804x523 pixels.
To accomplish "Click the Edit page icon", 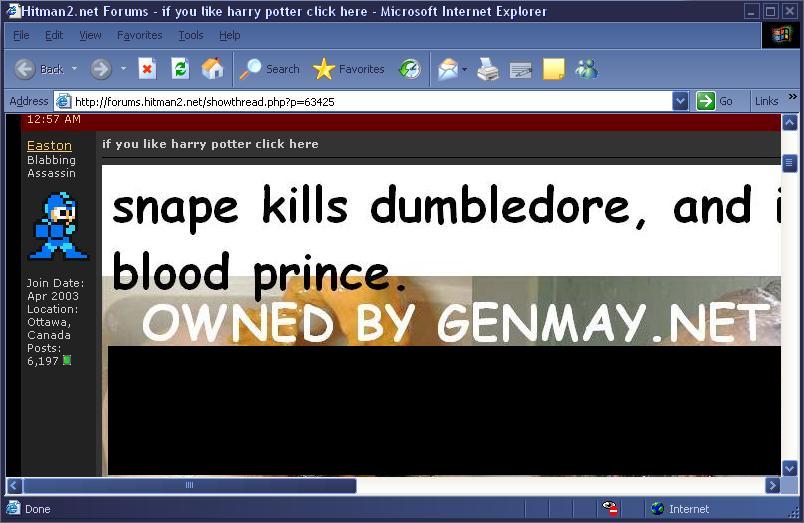I will [x=520, y=70].
